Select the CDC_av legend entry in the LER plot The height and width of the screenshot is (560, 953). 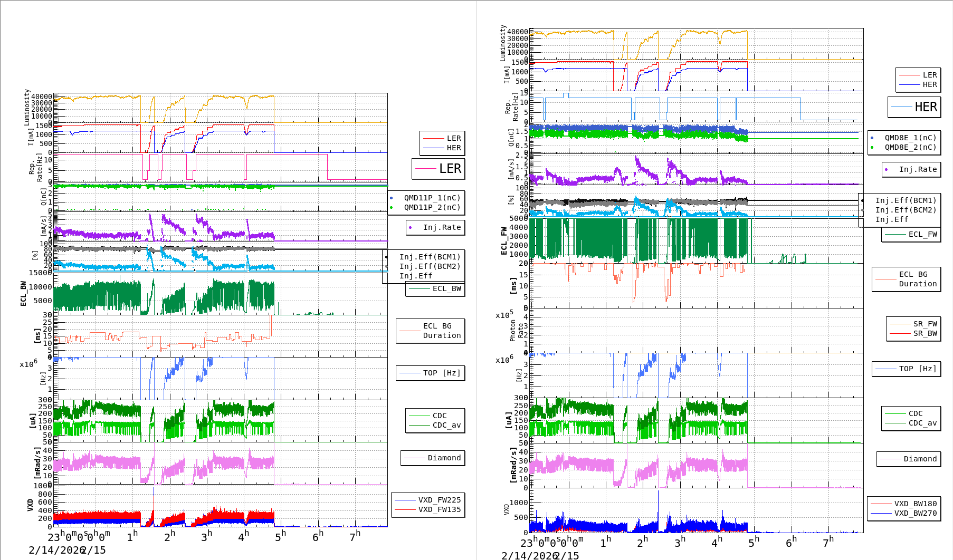(x=446, y=425)
